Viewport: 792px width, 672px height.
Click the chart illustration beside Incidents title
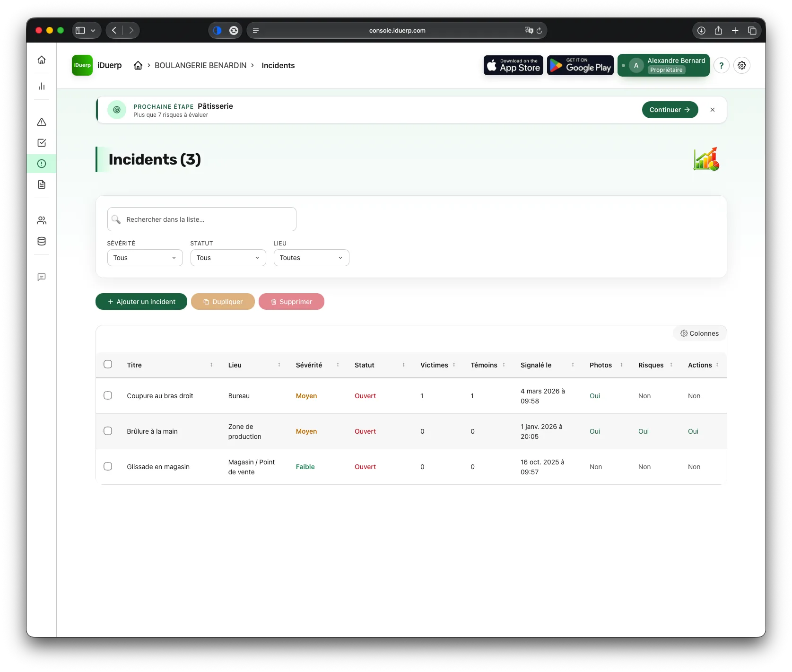(x=706, y=159)
